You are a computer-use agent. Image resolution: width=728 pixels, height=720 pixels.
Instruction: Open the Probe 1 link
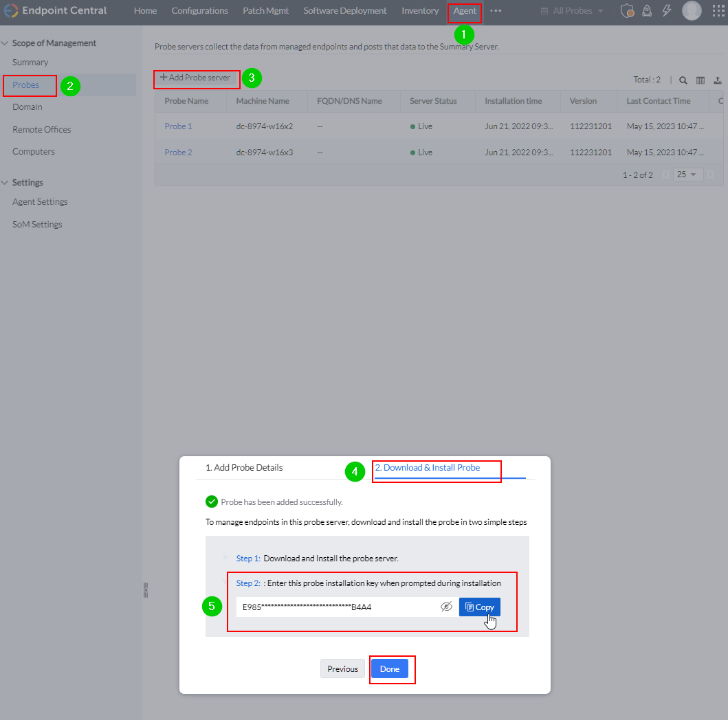coord(178,126)
